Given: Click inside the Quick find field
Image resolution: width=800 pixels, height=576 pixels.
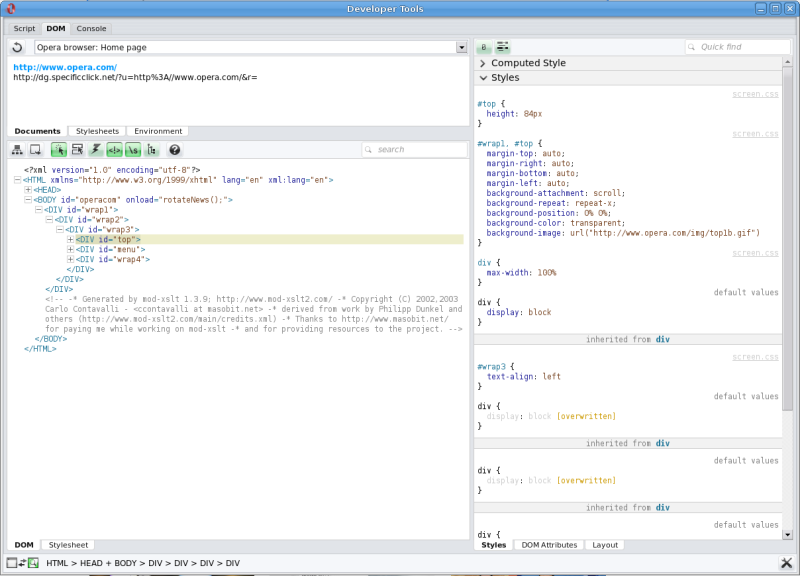Looking at the screenshot, I should pyautogui.click(x=738, y=46).
